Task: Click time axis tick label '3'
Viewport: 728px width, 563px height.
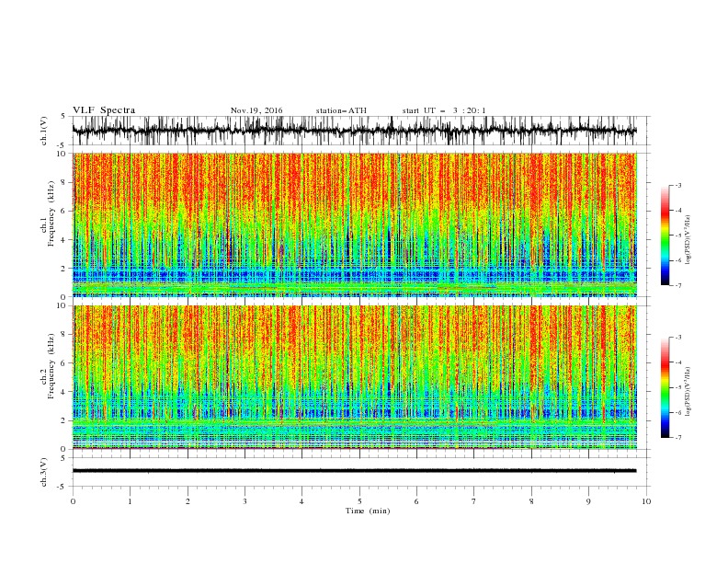Action: pyautogui.click(x=245, y=501)
